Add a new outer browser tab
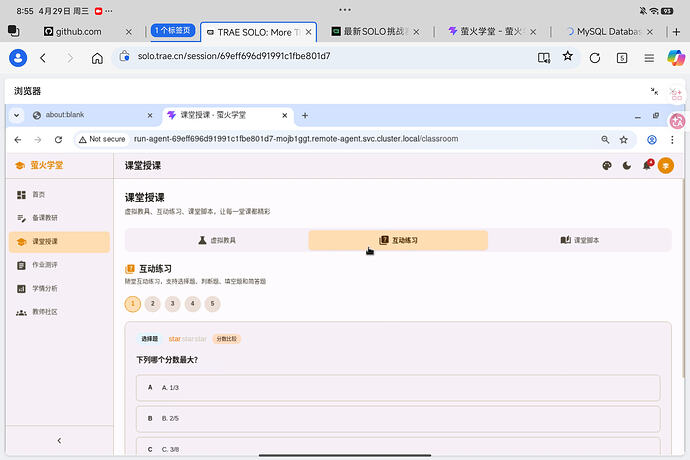Image resolution: width=690 pixels, height=460 pixels. (x=676, y=32)
